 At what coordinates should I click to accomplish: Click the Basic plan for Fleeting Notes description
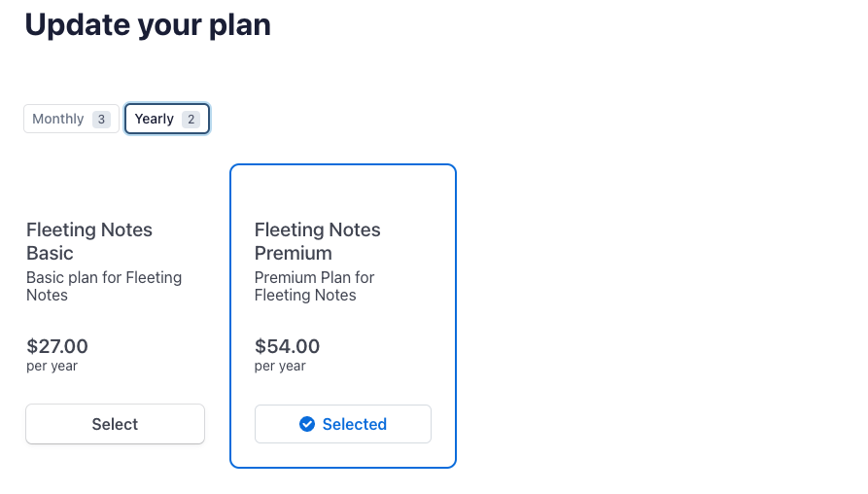(104, 286)
